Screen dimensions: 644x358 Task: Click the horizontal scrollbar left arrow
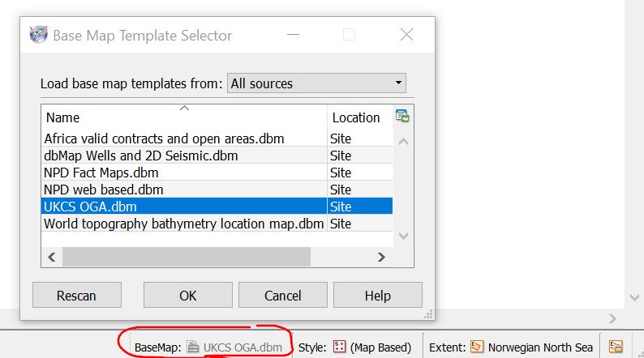[52, 257]
